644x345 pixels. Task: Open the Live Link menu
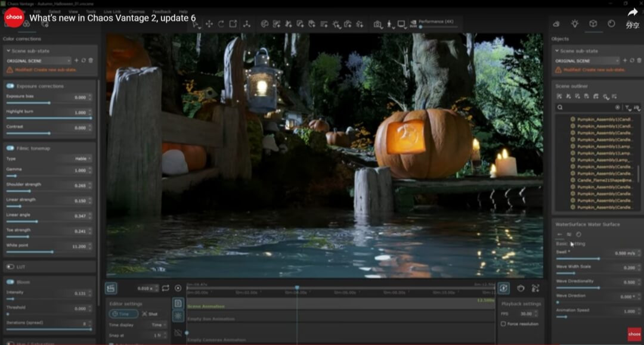click(112, 11)
